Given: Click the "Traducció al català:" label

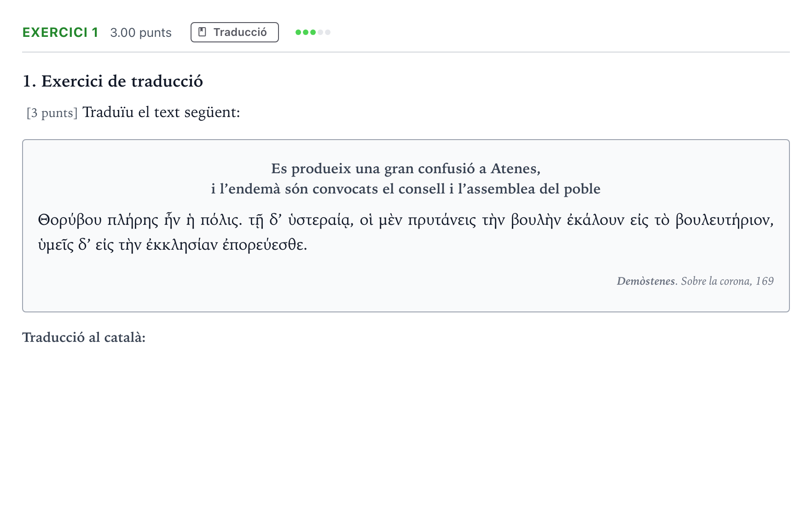Looking at the screenshot, I should pyautogui.click(x=84, y=338).
